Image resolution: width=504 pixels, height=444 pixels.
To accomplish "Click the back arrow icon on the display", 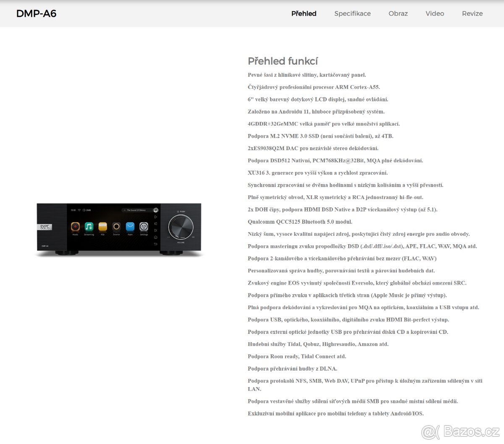I will (156, 244).
